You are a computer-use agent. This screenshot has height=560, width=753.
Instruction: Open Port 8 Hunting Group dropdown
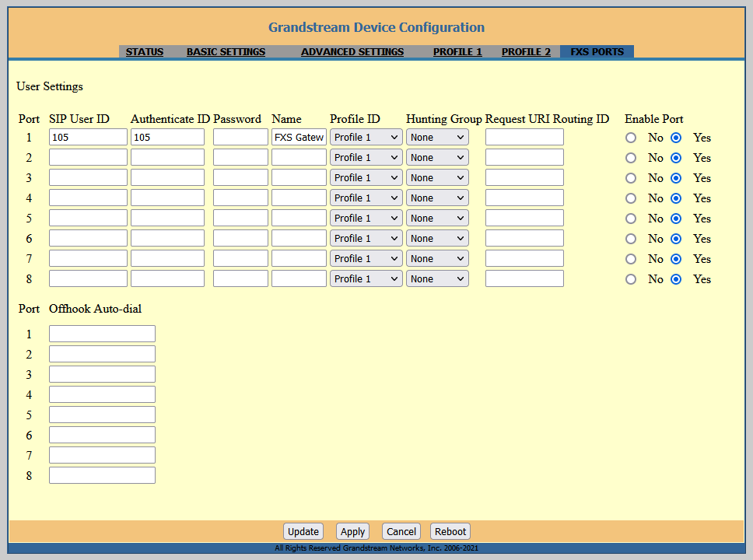point(437,279)
